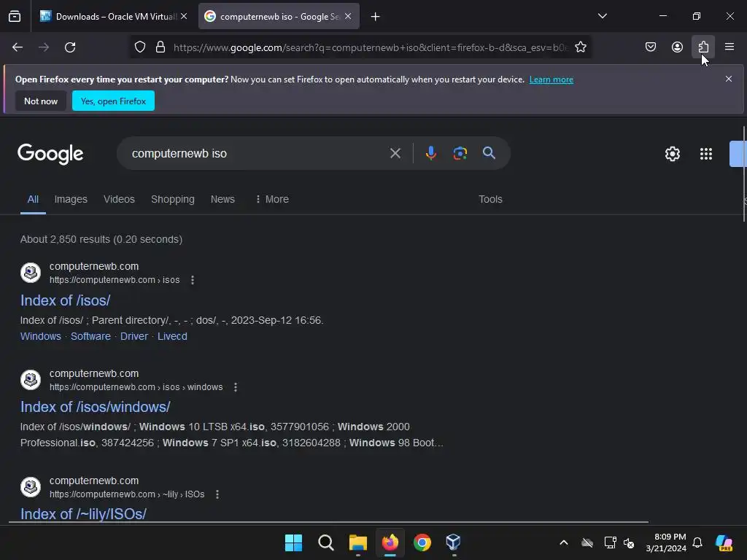This screenshot has width=747, height=560.
Task: Go to Google homepage via logo
Action: click(50, 154)
